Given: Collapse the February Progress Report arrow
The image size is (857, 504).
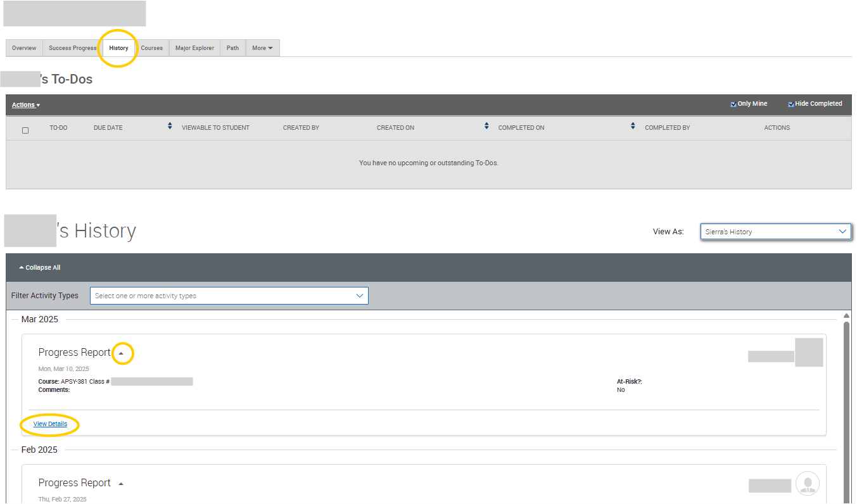Looking at the screenshot, I should coord(121,484).
